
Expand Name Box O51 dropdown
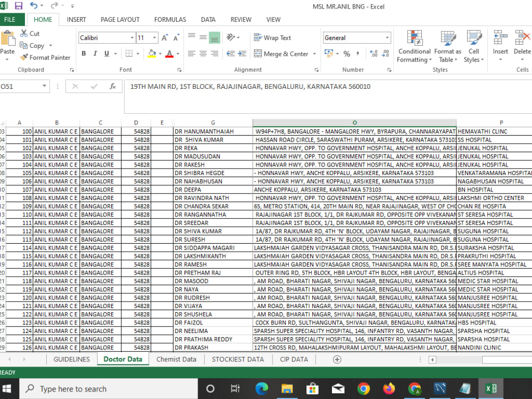[44, 86]
